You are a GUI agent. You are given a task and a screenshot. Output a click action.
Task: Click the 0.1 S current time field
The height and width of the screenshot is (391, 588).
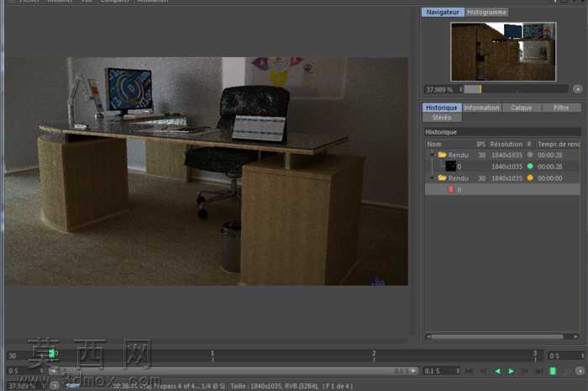441,371
